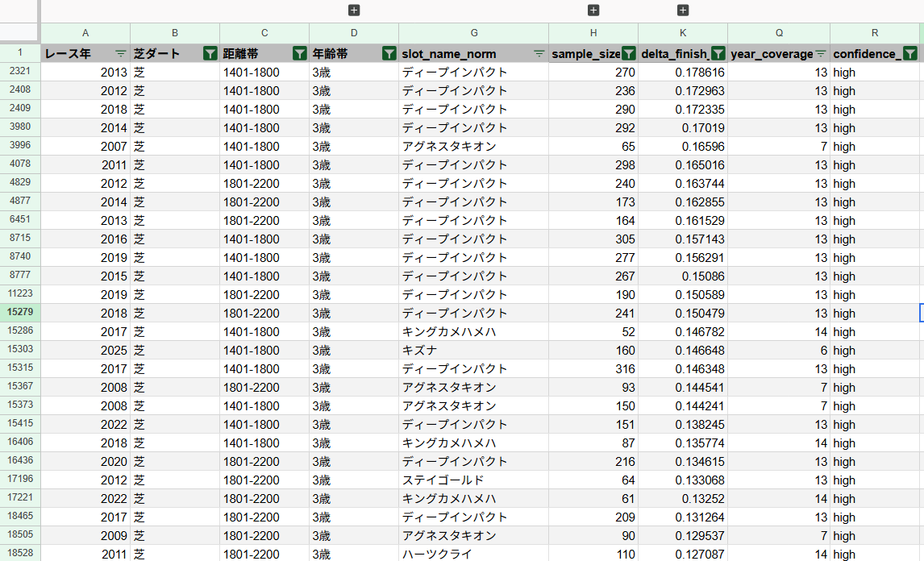The width and height of the screenshot is (924, 561).
Task: Click ハーツクライ cell in row 18528
Action: click(474, 554)
